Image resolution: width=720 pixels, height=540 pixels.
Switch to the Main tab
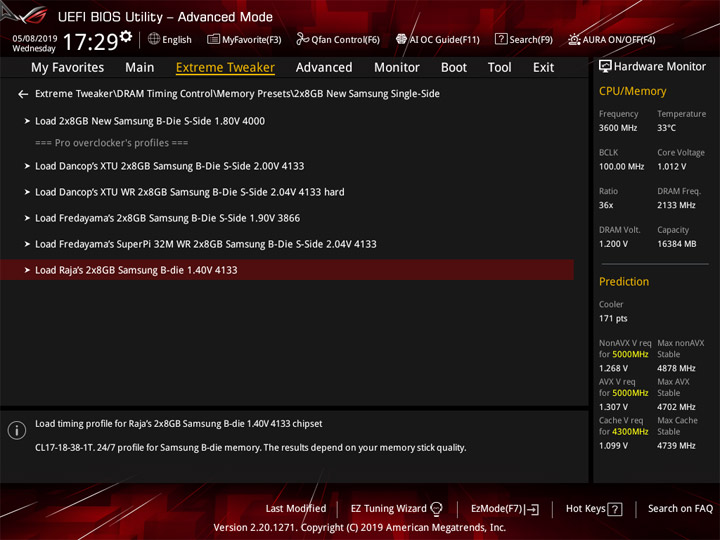coord(140,68)
